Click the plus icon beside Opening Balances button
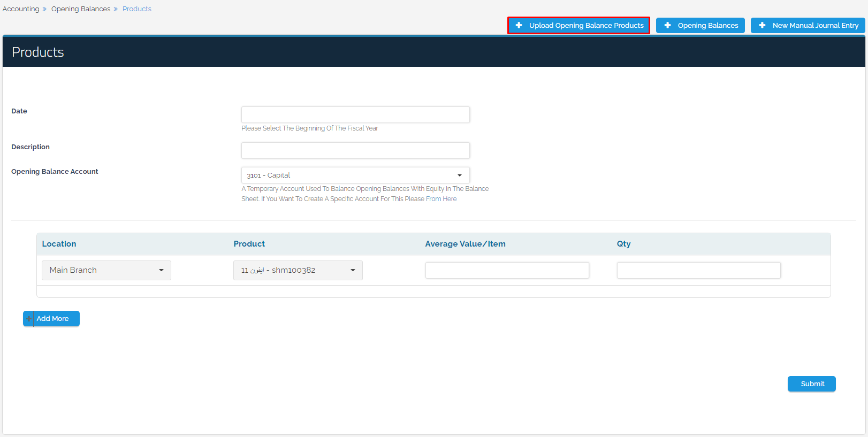868x437 pixels. coord(667,25)
